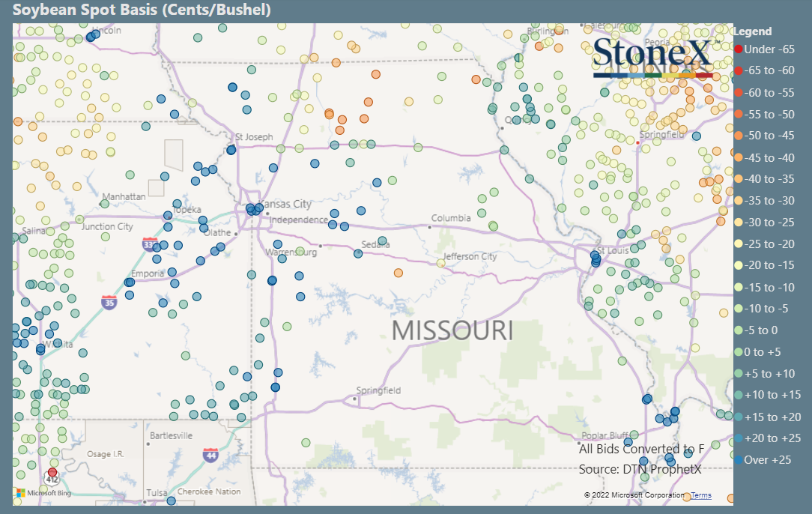Click the MISSOURI state label
812x514 pixels.
point(452,330)
